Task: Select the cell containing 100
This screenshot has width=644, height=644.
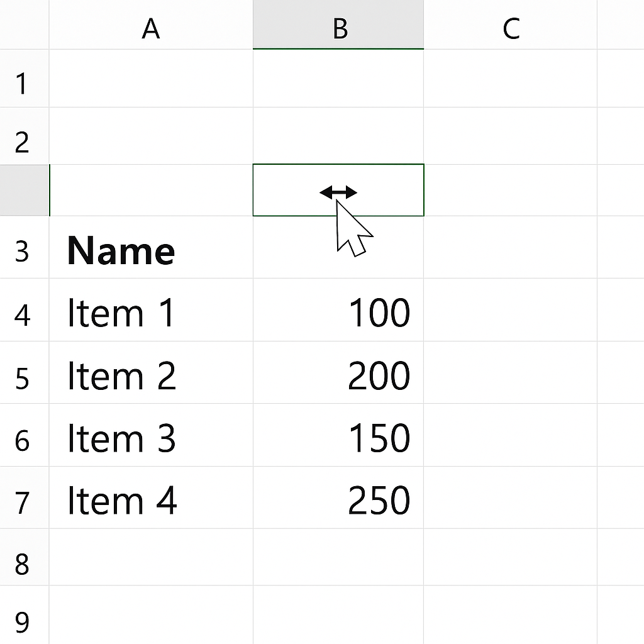Action: [338, 309]
